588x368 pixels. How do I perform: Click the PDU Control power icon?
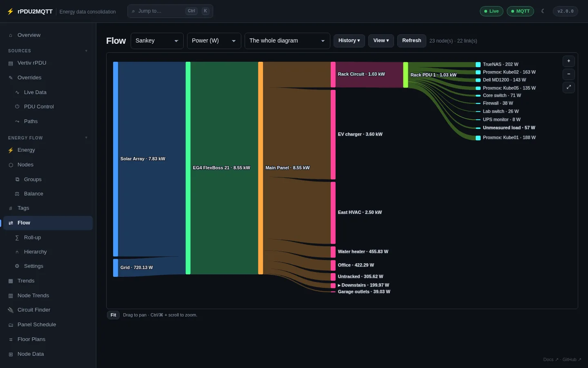(17, 107)
